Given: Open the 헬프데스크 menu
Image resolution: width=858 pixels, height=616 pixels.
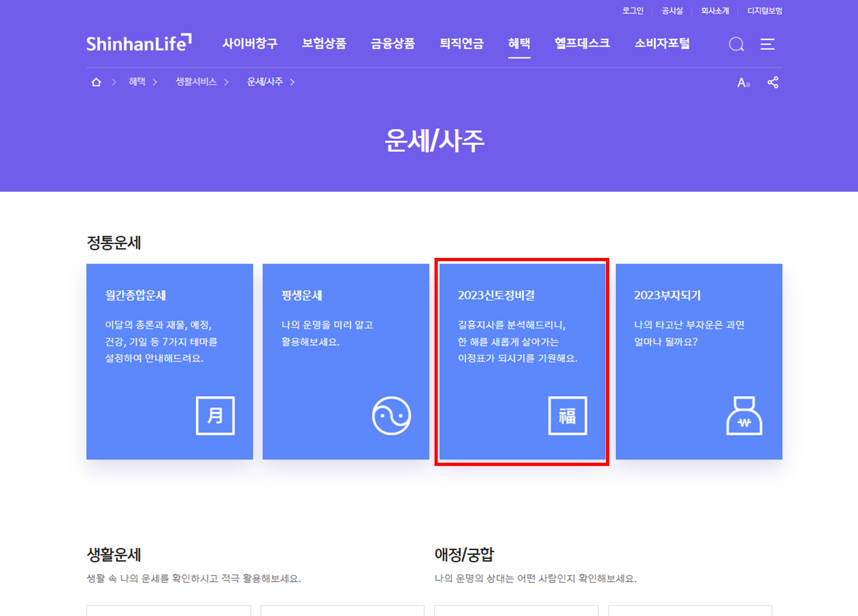Looking at the screenshot, I should [582, 44].
